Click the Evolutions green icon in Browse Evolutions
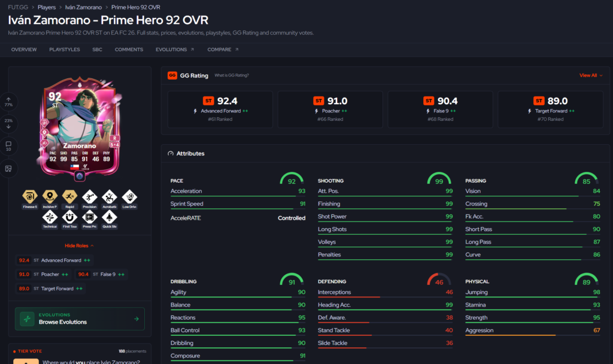The image size is (613, 364). (x=27, y=318)
